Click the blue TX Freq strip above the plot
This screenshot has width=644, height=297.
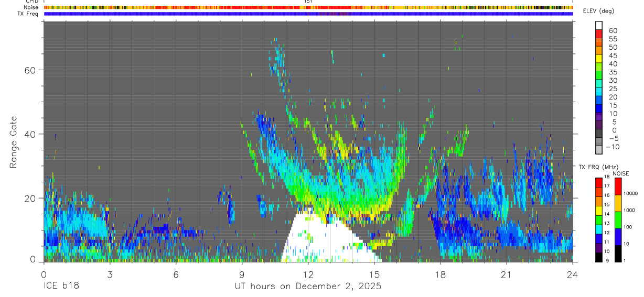308,14
